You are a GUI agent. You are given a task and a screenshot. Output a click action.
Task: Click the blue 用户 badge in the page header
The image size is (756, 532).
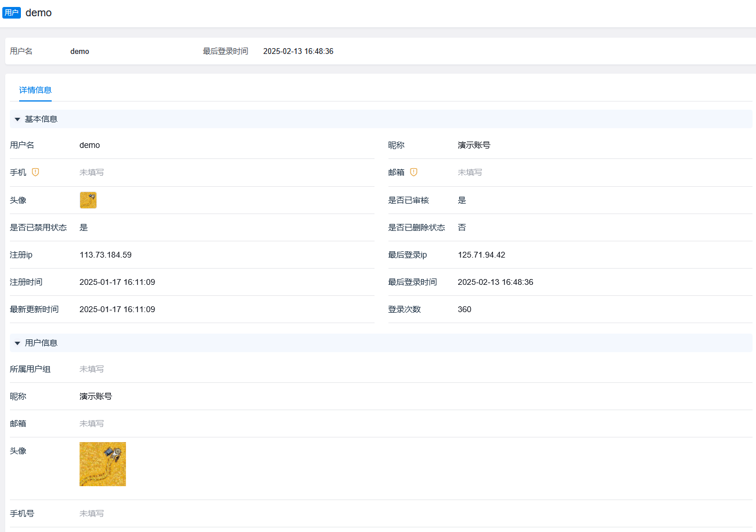12,12
